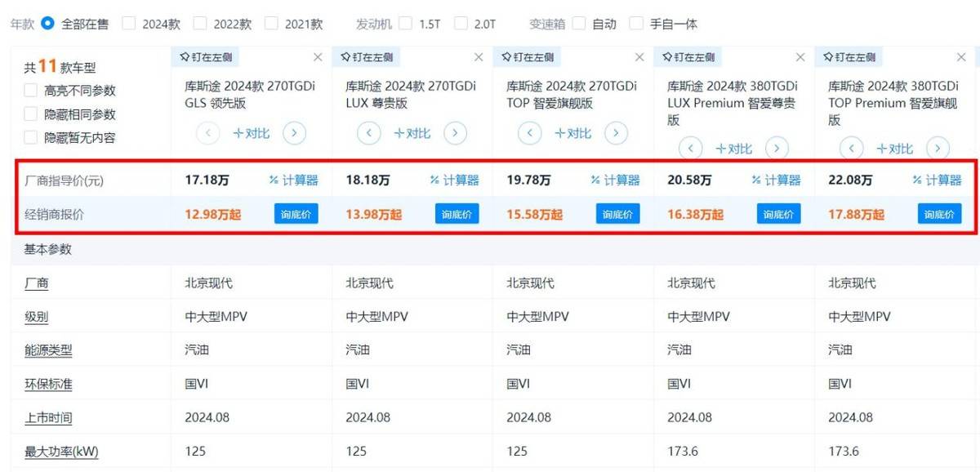980x472 pixels.
Task: Check the 2022款 year filter
Action: 200,24
